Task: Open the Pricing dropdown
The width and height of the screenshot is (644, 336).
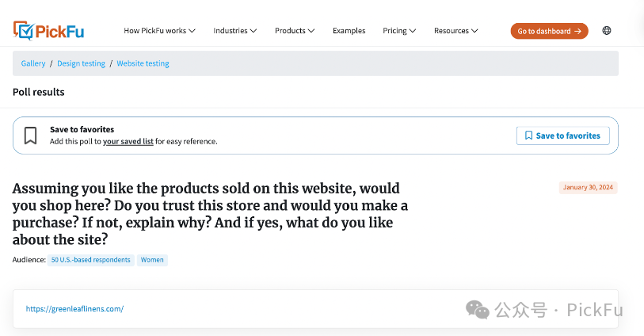Action: (399, 31)
